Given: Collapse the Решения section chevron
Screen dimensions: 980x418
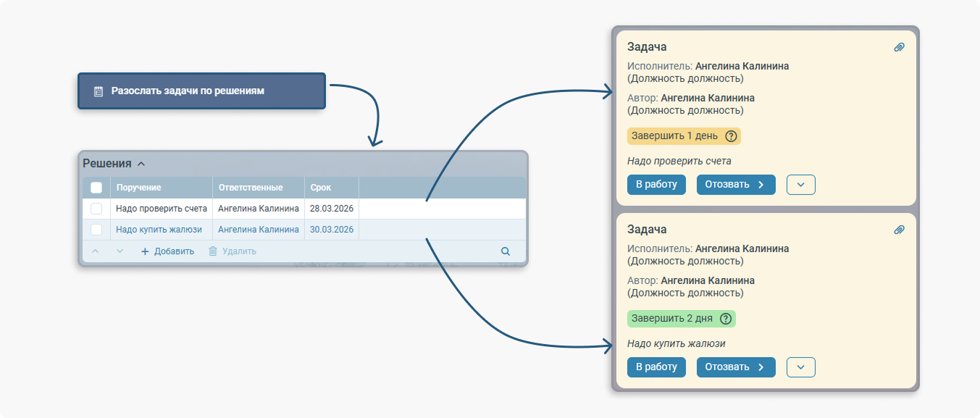Looking at the screenshot, I should click(x=141, y=164).
